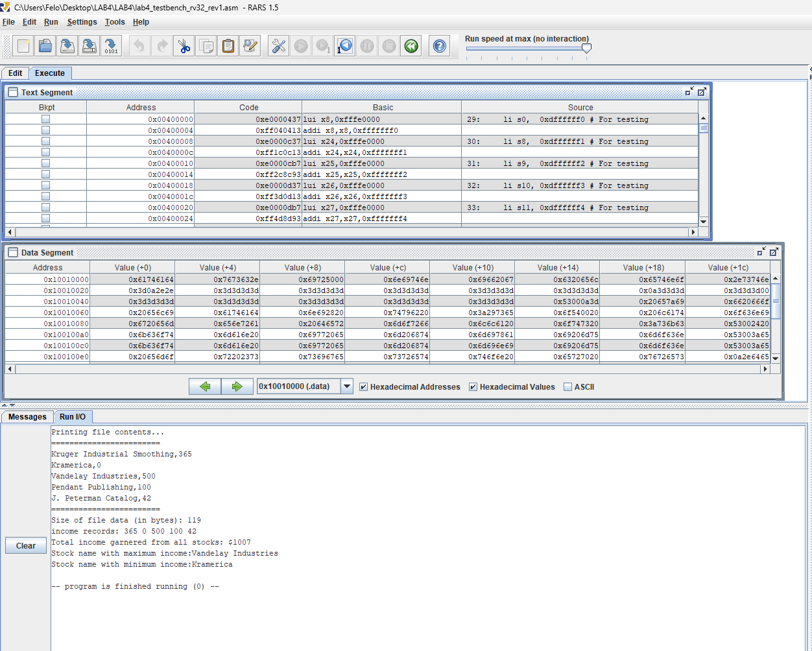Set breakpoint at address 0x00400008
The width and height of the screenshot is (812, 651).
45,141
